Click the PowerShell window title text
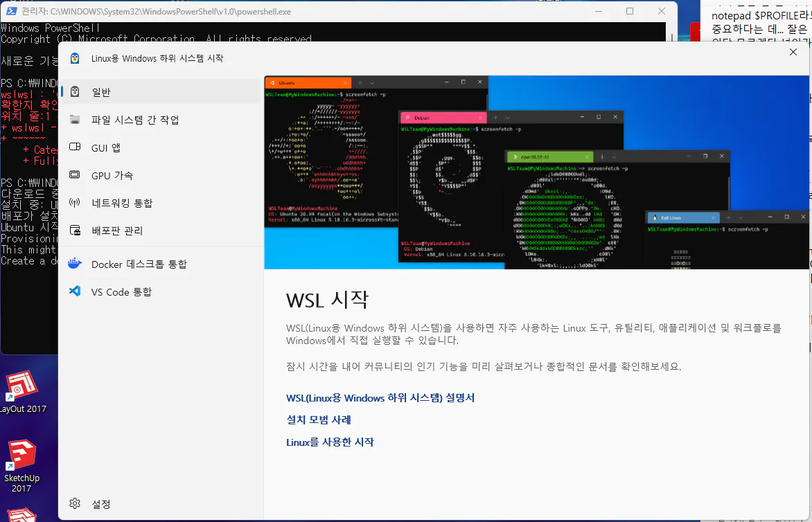 pos(156,11)
